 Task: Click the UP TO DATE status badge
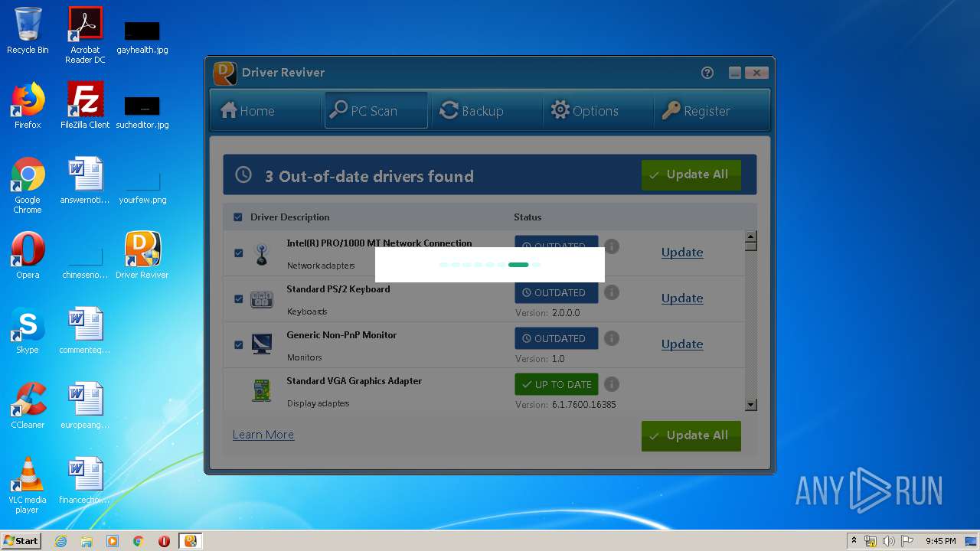point(557,384)
